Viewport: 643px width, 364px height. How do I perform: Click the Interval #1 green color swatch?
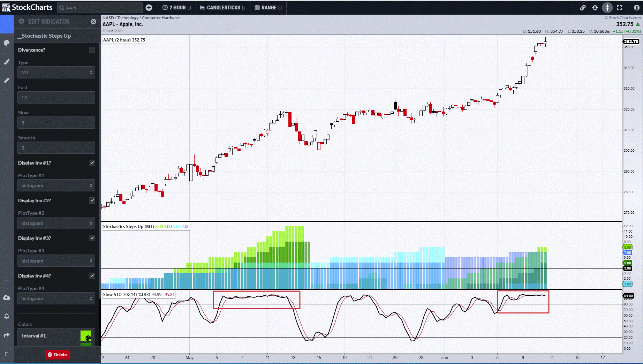86,336
